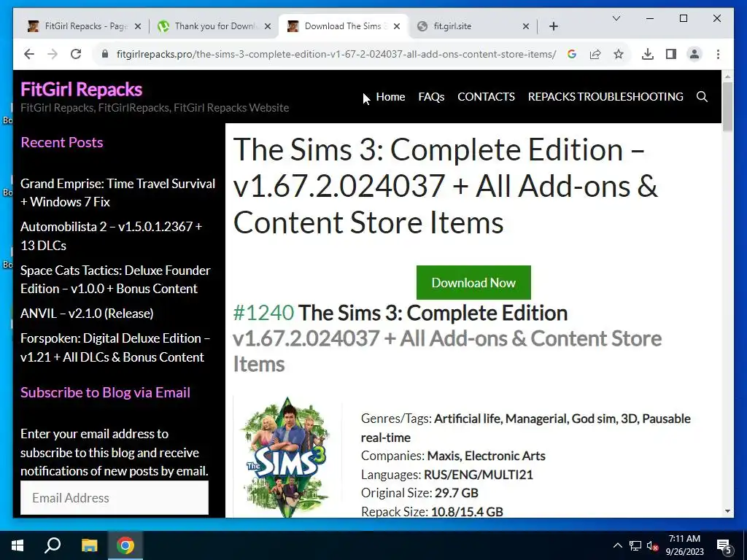Share this page using share icon
The height and width of the screenshot is (560, 747).
[595, 54]
